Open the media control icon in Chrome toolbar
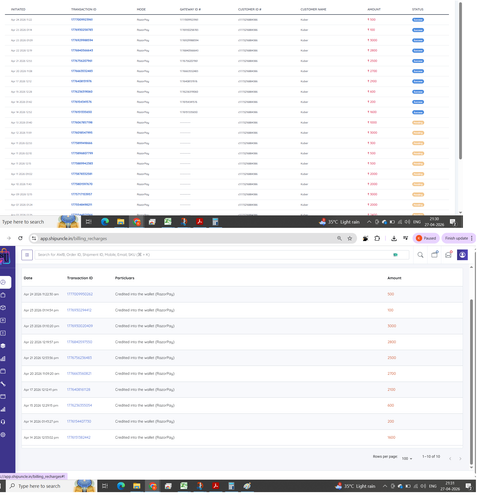This screenshot has width=488, height=500. click(x=405, y=238)
